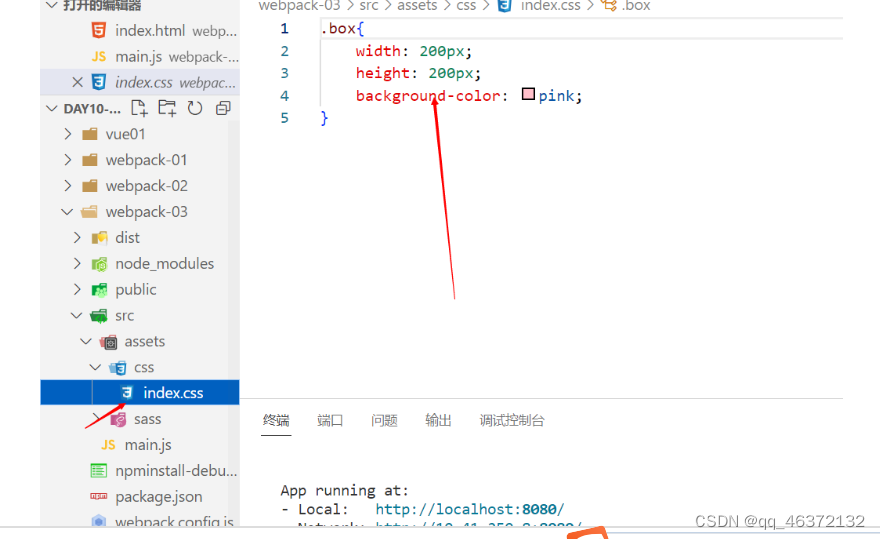Collapse the css folder chevron
This screenshot has height=539, width=880.
tap(96, 368)
